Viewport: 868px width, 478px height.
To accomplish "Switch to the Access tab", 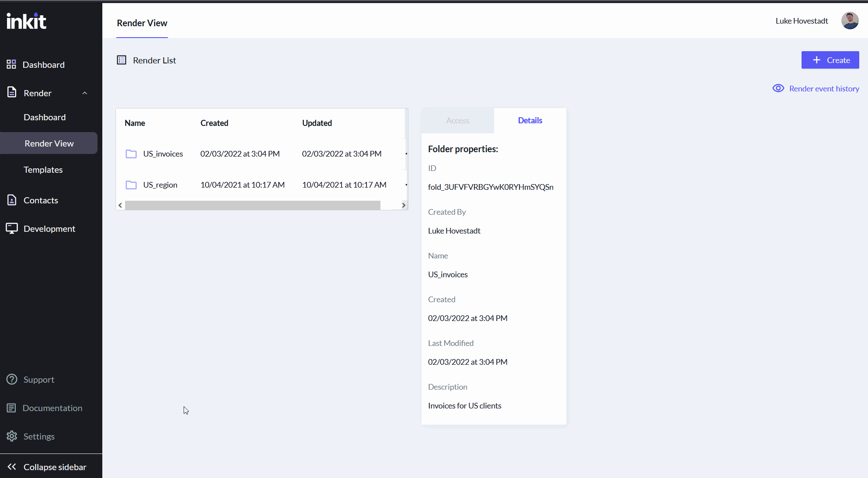I will pyautogui.click(x=457, y=121).
